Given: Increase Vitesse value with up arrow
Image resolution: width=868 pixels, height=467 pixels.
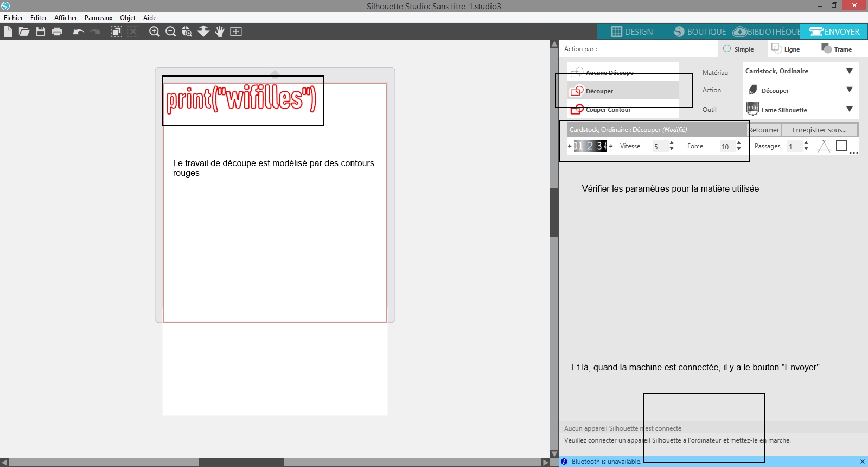Looking at the screenshot, I should (x=672, y=143).
